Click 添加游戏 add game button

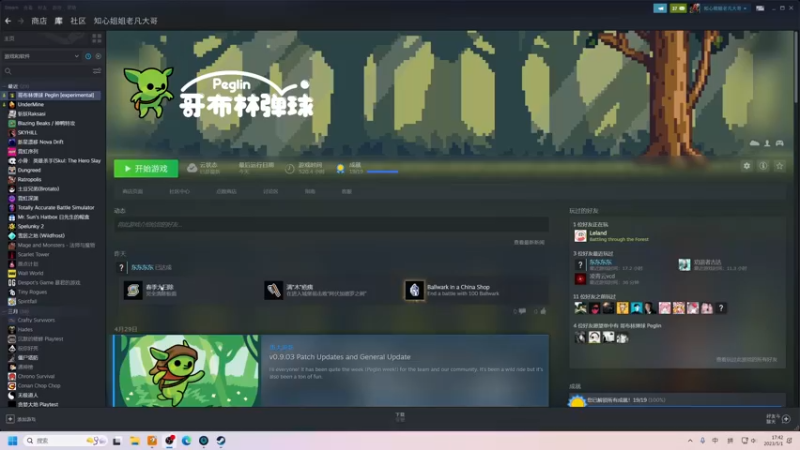pyautogui.click(x=21, y=419)
